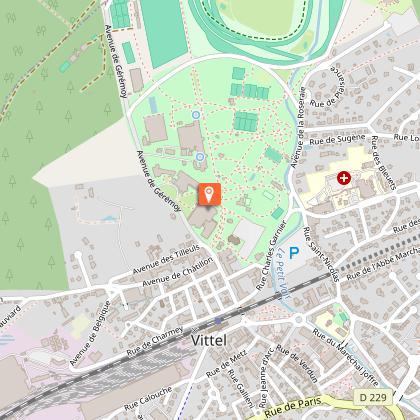
Task: Click the Rue de Verdun label
Action: click(x=297, y=364)
